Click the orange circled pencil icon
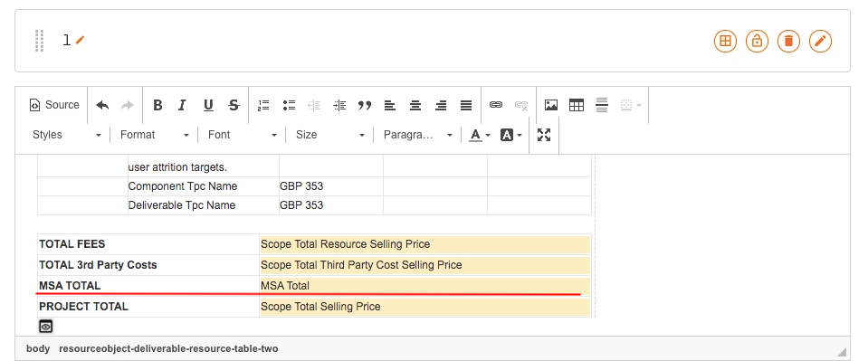This screenshot has width=868, height=361. pyautogui.click(x=820, y=41)
